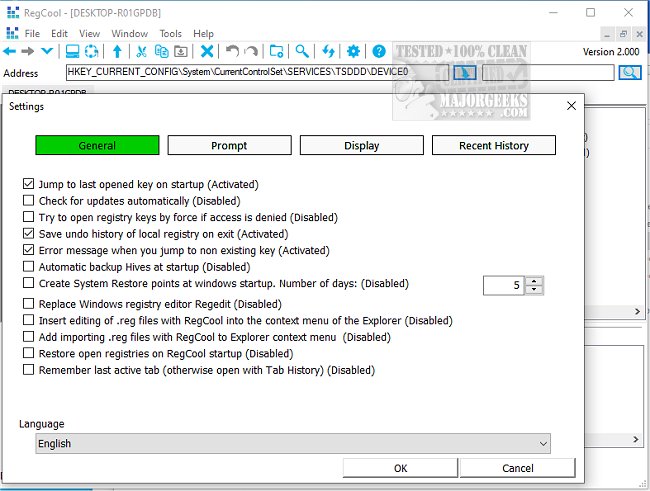Click the refresh circle toolbar icon

(x=91, y=51)
